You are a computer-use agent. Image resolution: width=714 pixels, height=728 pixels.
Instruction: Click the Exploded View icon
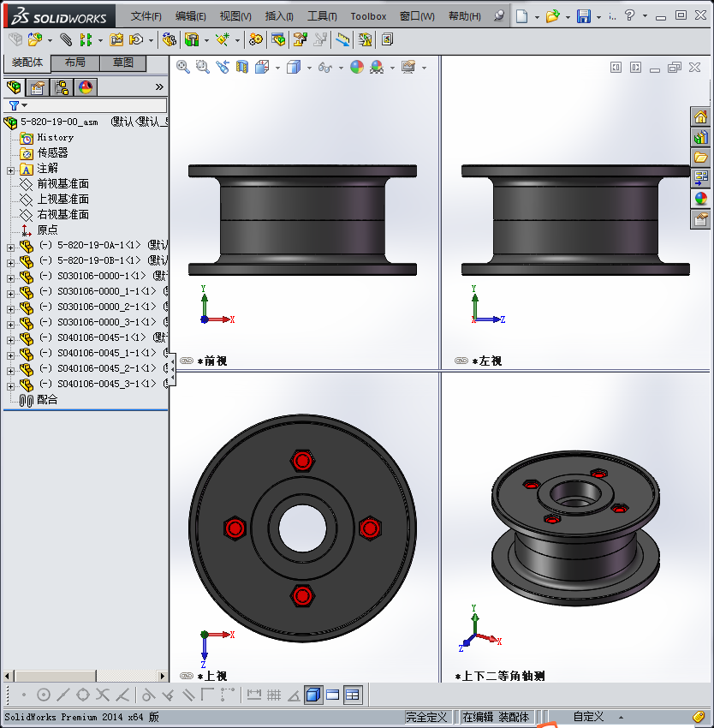300,40
